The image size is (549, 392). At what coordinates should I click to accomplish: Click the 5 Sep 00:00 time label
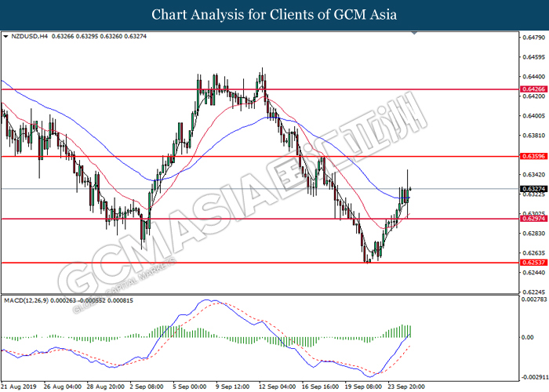(x=191, y=387)
